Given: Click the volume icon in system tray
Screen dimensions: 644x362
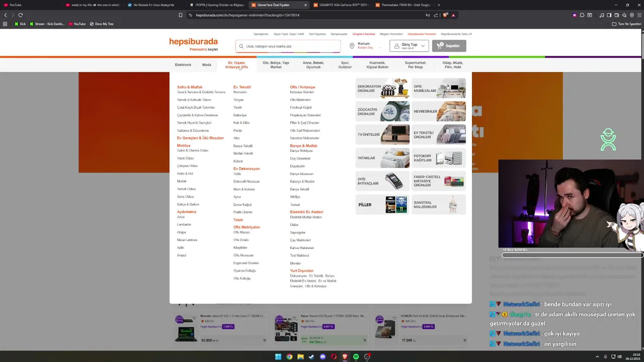Looking at the screenshot, I should [619, 356].
